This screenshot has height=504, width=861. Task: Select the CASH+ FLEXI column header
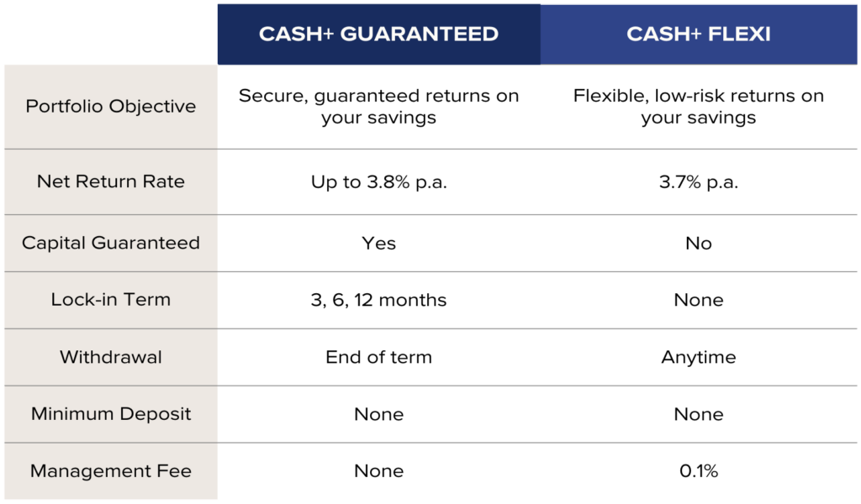click(x=699, y=34)
